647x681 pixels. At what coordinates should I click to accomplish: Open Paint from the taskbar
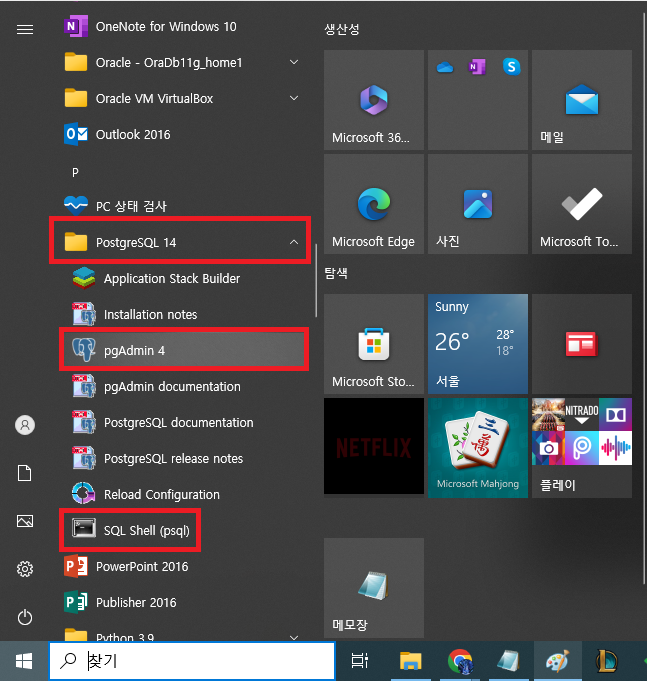[558, 661]
